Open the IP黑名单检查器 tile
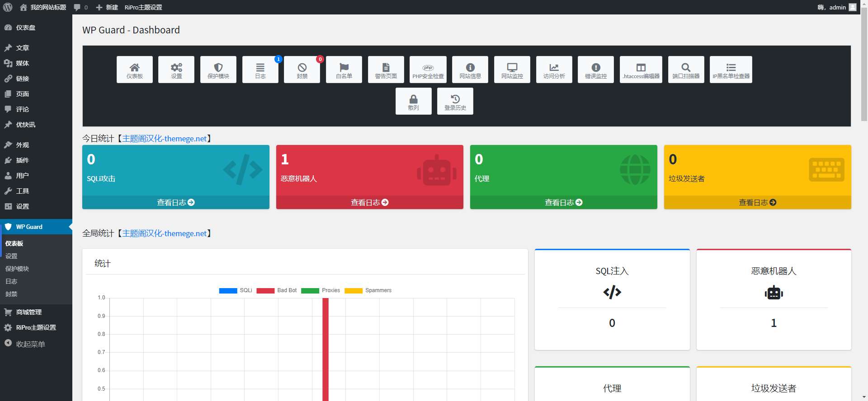Screen dimensions: 868x401 (x=731, y=70)
